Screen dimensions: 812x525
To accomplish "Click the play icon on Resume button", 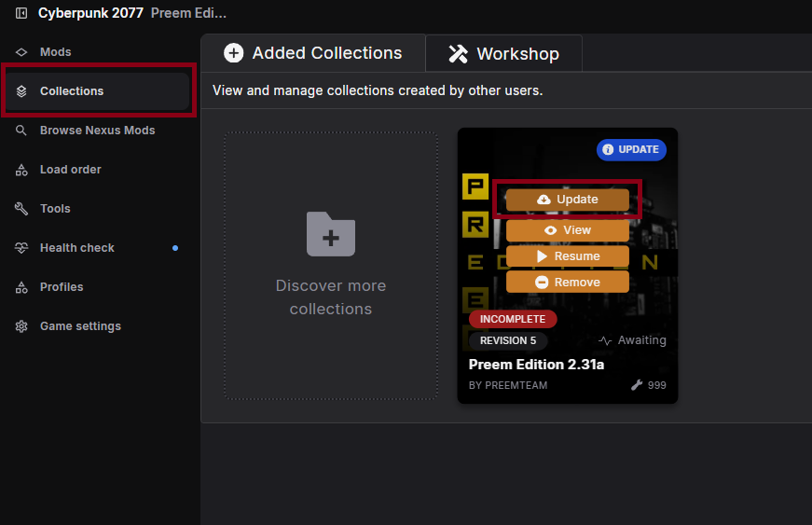I will point(542,256).
